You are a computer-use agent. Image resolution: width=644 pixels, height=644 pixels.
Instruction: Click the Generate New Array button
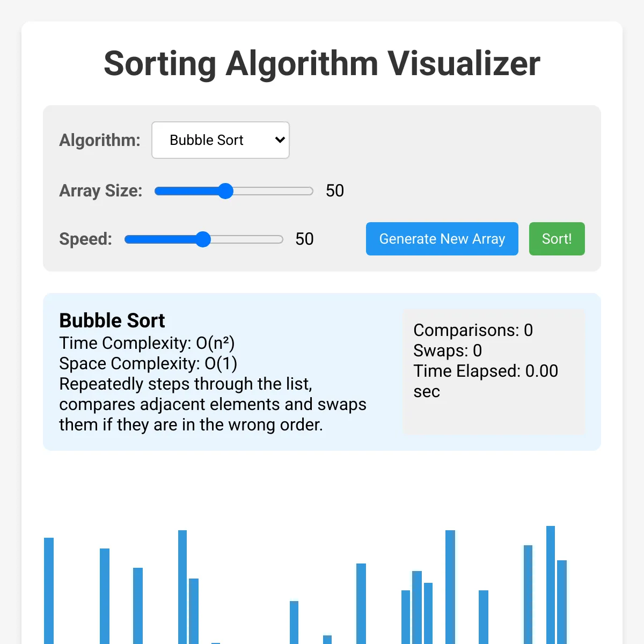click(442, 239)
